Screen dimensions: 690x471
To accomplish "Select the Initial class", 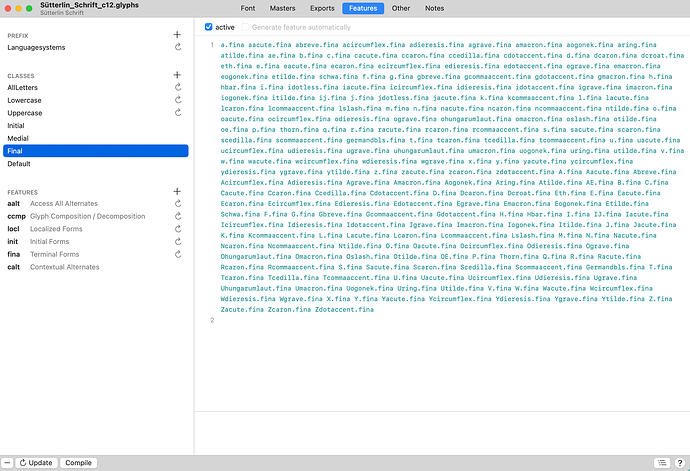I will (16, 126).
